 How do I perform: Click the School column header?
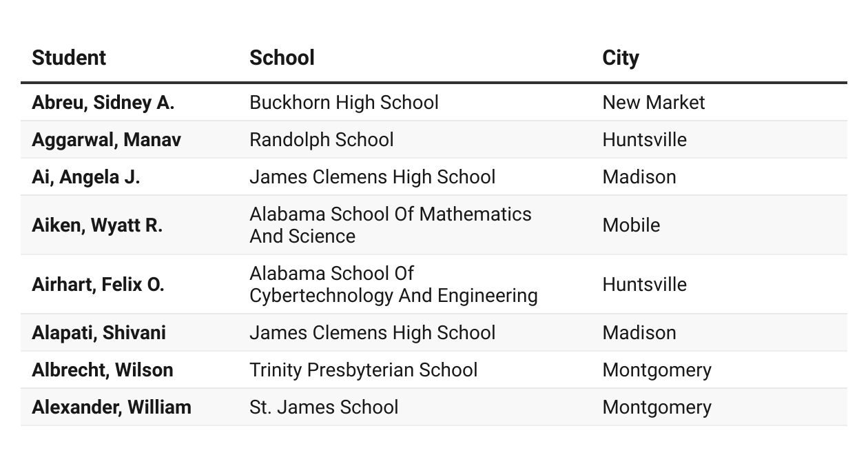[x=282, y=57]
